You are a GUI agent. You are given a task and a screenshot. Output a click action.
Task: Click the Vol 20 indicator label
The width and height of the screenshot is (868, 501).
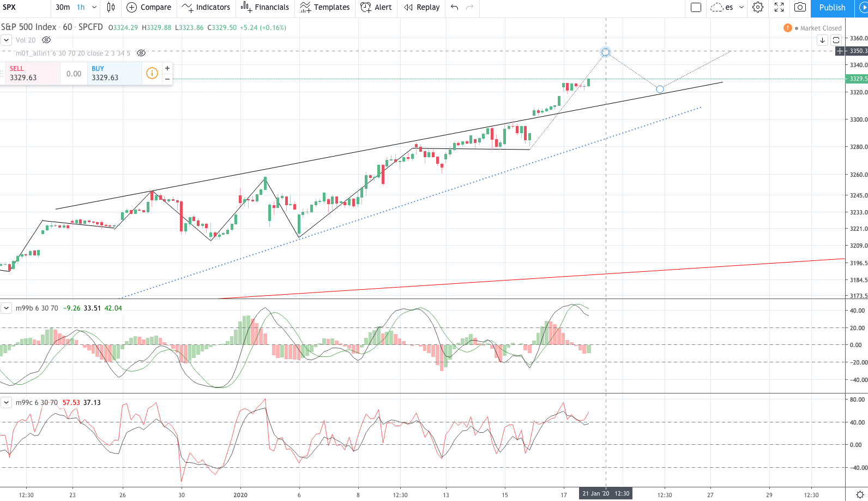pos(26,40)
